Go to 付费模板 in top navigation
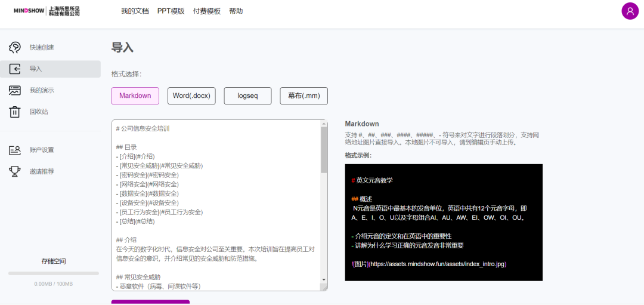Viewport: 644px width, 305px height. [x=206, y=11]
